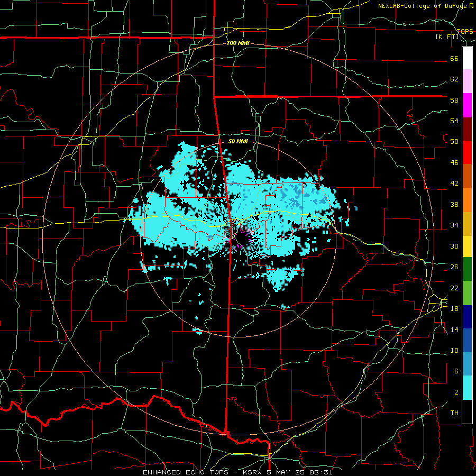Click the legend value '38'

pyautogui.click(x=454, y=204)
